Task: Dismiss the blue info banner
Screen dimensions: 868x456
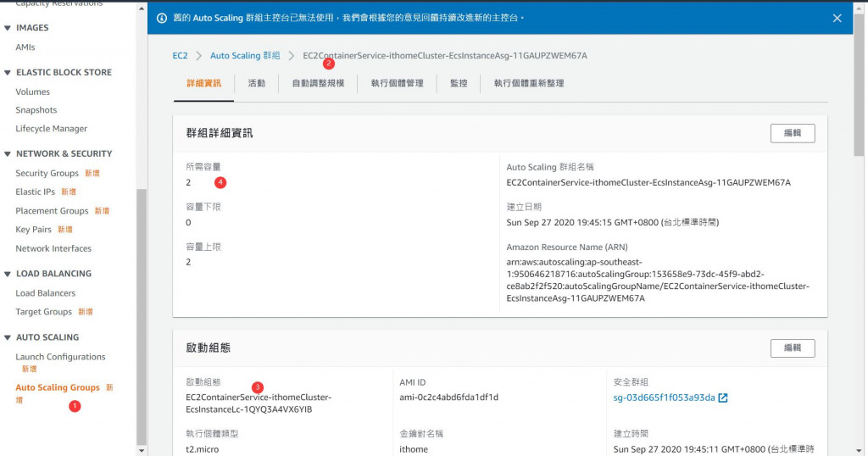Action: point(837,19)
